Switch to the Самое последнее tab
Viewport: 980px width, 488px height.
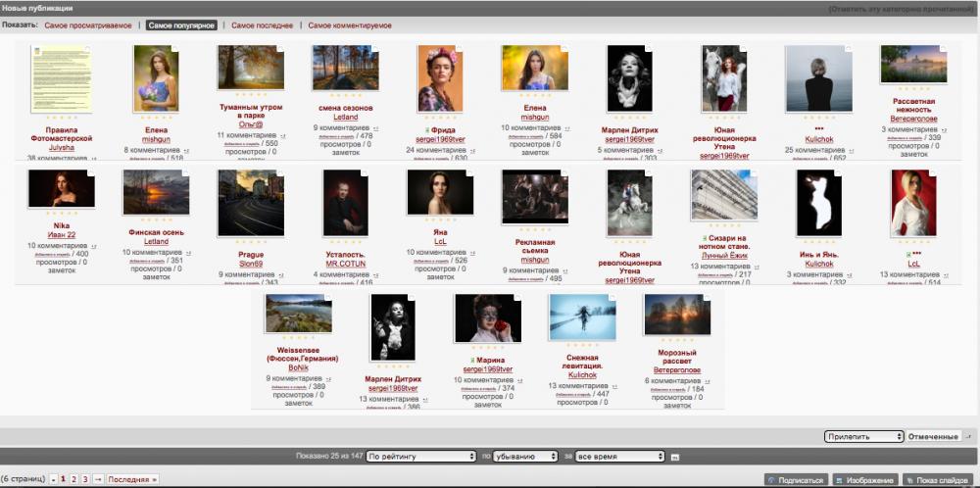coord(262,25)
